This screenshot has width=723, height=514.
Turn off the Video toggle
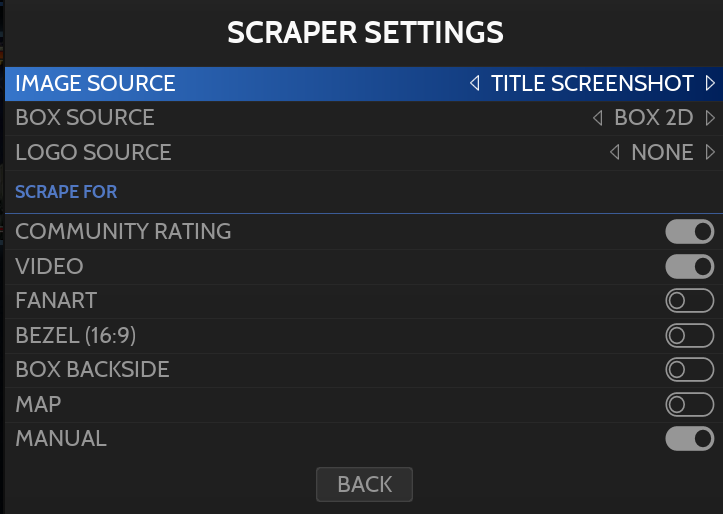point(690,267)
